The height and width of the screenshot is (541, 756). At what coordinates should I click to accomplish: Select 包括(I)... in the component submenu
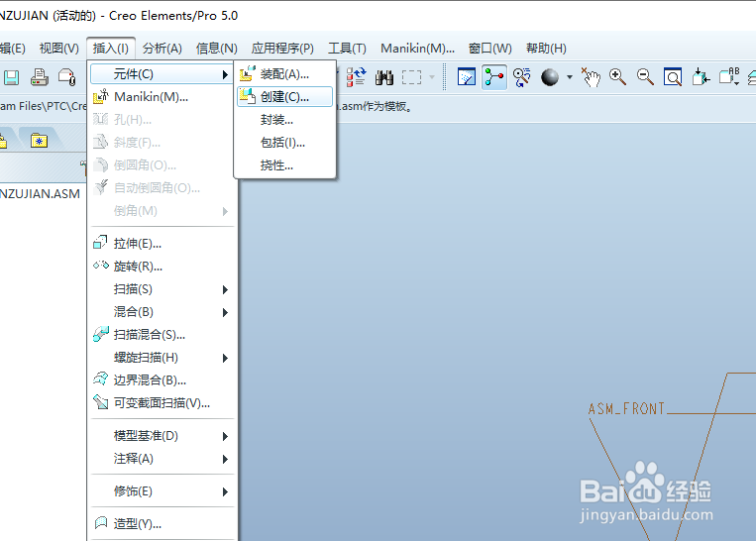coord(284,143)
